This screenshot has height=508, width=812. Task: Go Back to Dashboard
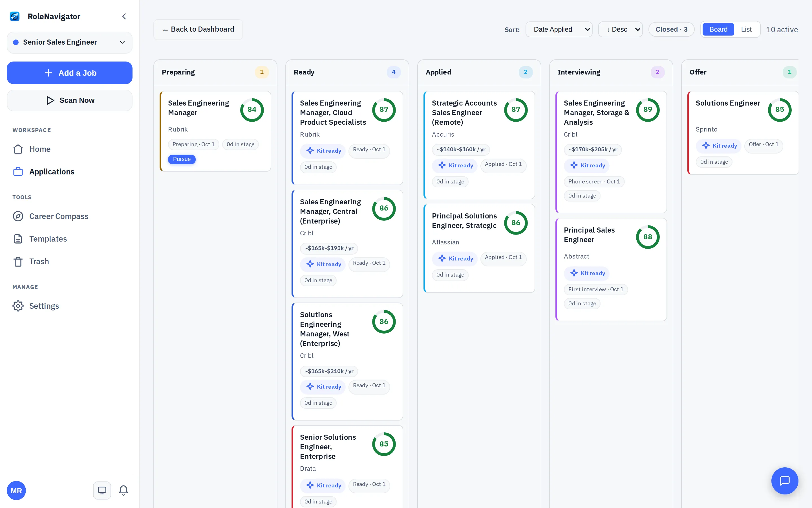pos(198,30)
